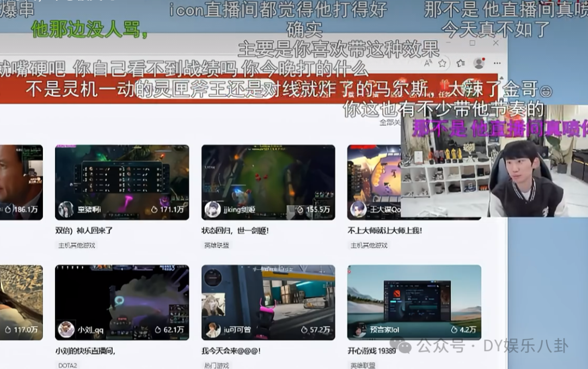Click category tag under 神人回来了 title

[x=77, y=245]
